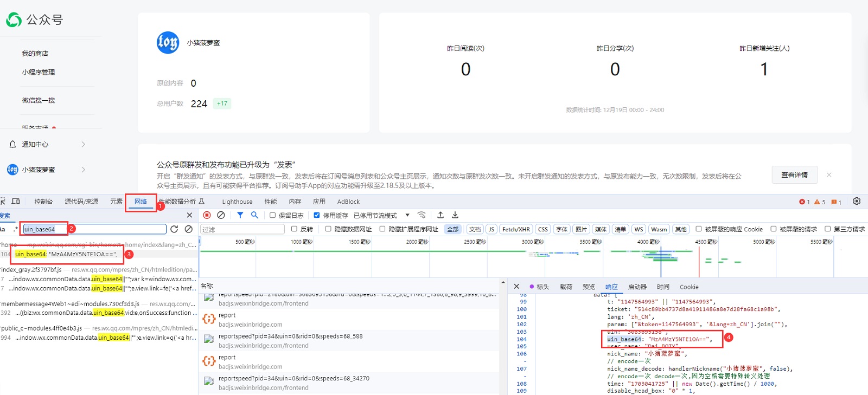Switch to the 源代码/来源 tab
The height and width of the screenshot is (395, 868).
pos(81,202)
